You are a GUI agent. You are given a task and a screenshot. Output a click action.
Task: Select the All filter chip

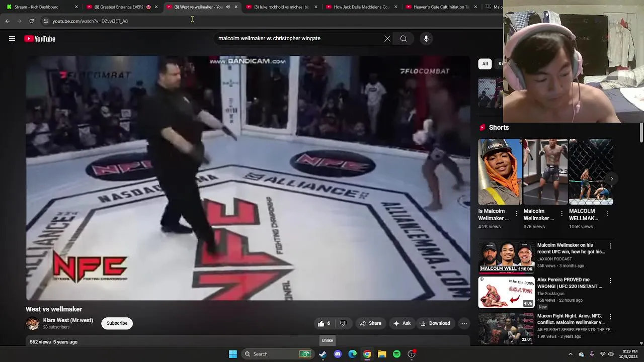pyautogui.click(x=485, y=64)
